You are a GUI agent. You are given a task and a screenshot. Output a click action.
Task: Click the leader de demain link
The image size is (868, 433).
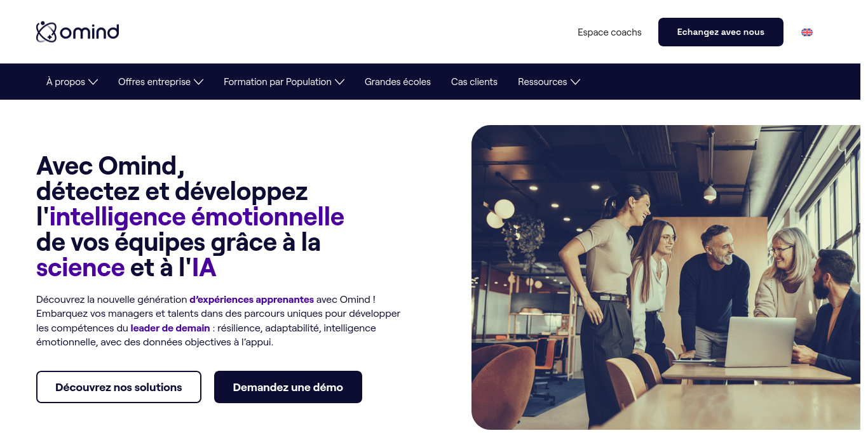pyautogui.click(x=170, y=328)
